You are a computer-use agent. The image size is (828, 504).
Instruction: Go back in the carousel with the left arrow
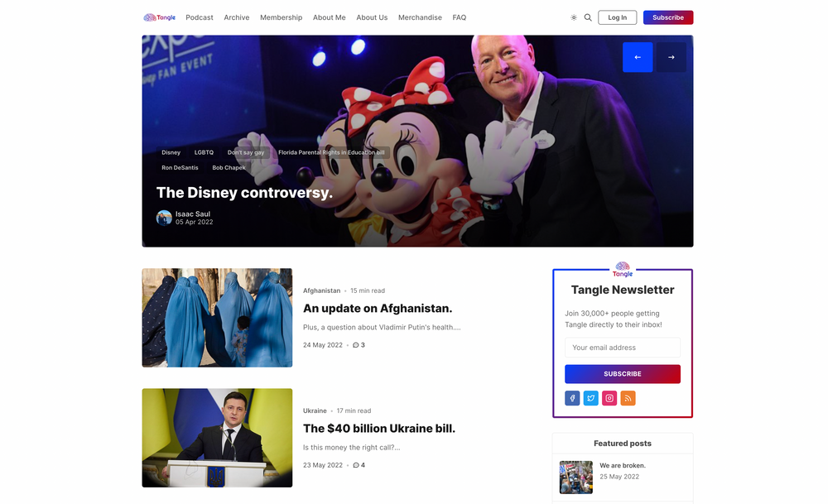click(x=638, y=57)
